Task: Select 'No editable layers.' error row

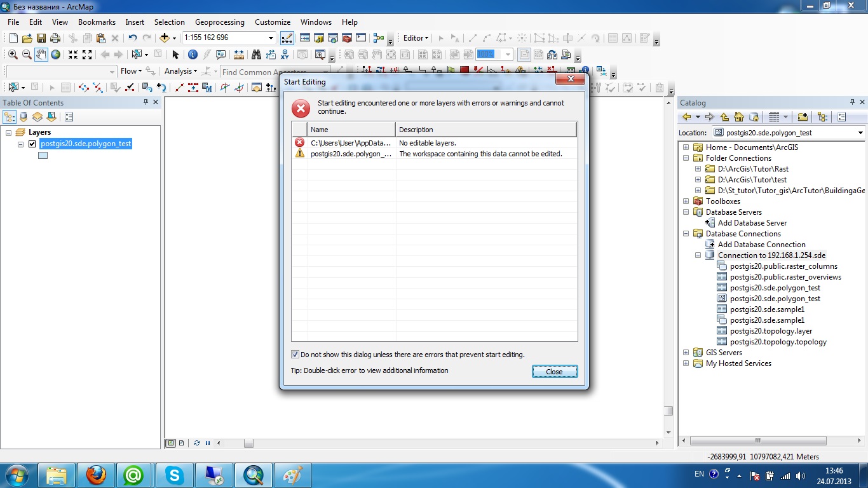Action: click(435, 143)
